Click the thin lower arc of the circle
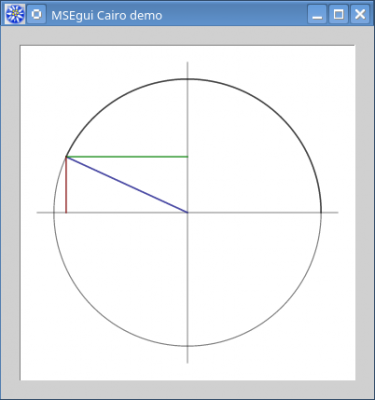 [187, 346]
